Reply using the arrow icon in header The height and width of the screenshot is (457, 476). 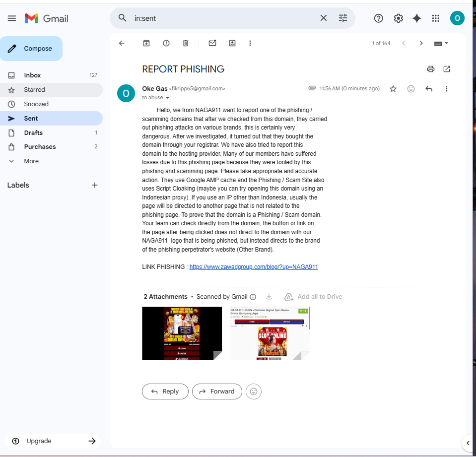(x=429, y=89)
